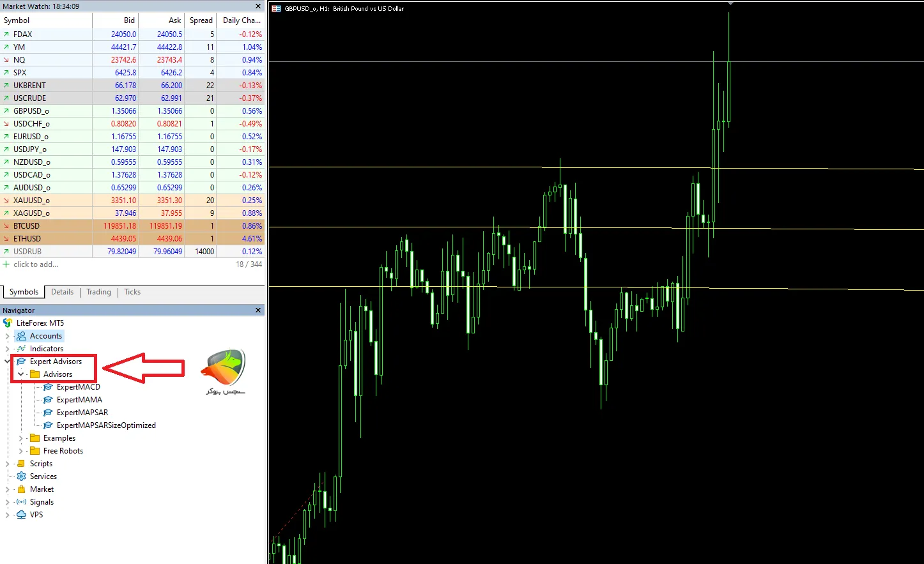This screenshot has height=564, width=924.
Task: Expand the Accounts node
Action: pyautogui.click(x=7, y=336)
